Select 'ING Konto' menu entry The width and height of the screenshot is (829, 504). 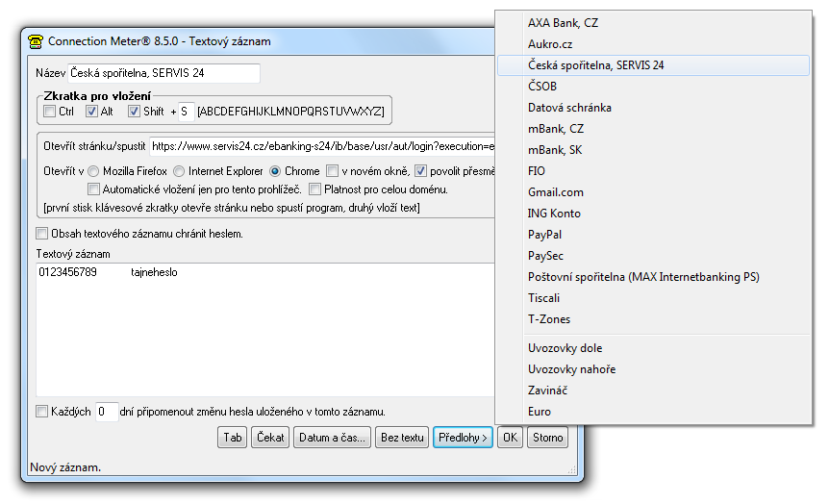pyautogui.click(x=653, y=214)
